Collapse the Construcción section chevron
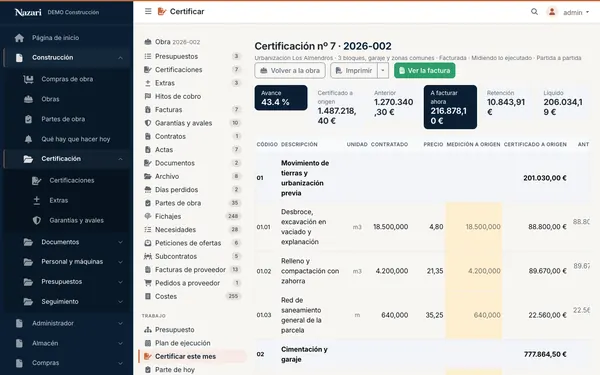 pos(120,58)
